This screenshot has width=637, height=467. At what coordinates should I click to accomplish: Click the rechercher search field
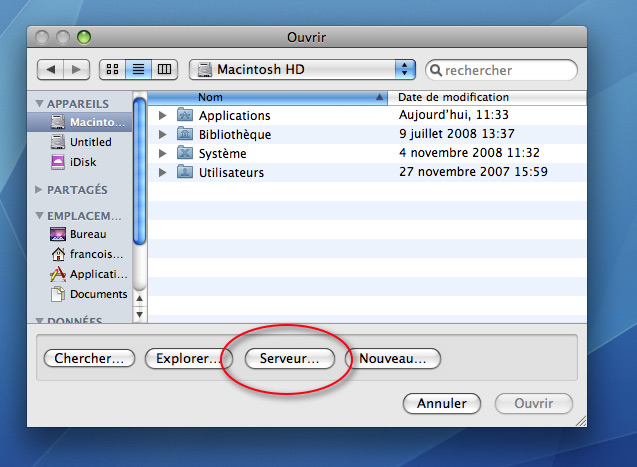pyautogui.click(x=501, y=70)
